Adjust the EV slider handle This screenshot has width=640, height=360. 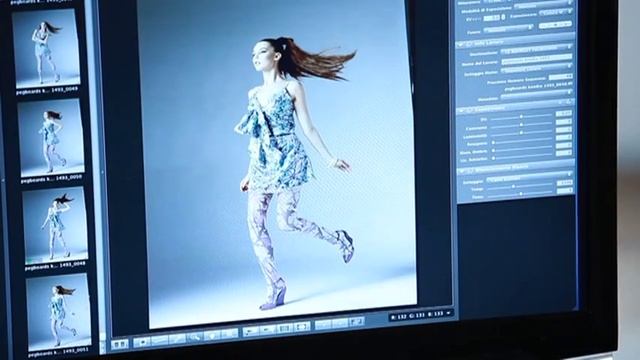tap(521, 116)
